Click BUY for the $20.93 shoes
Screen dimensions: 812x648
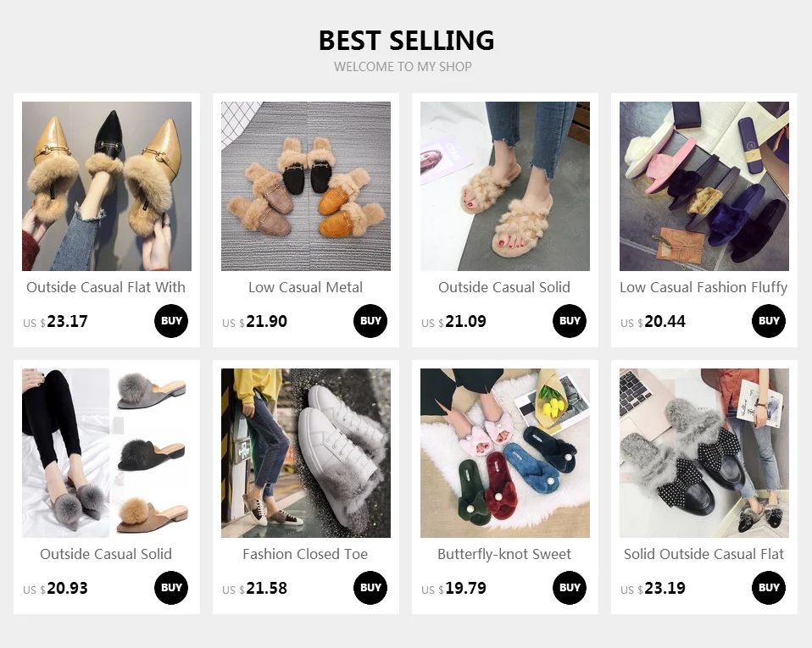[171, 588]
